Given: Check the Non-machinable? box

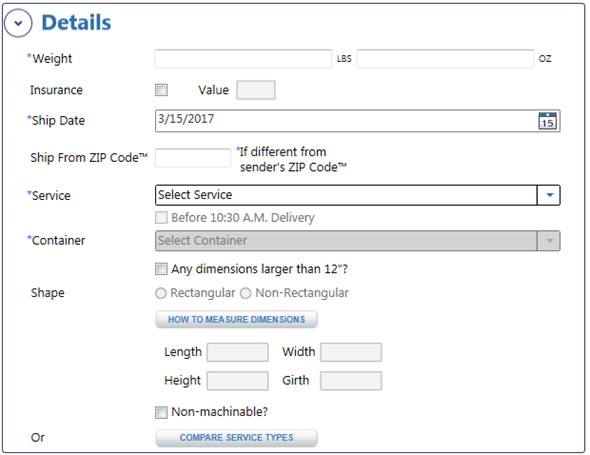Looking at the screenshot, I should (x=161, y=412).
